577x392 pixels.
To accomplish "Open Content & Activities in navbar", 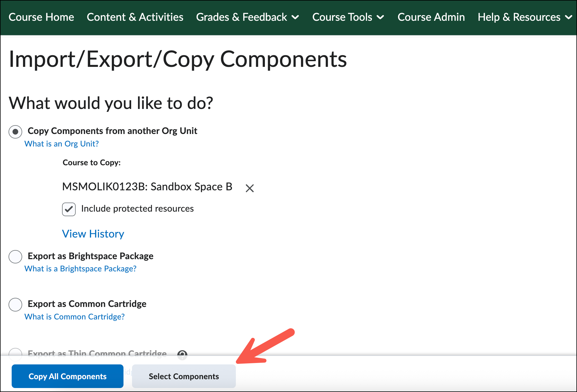I will (x=135, y=17).
